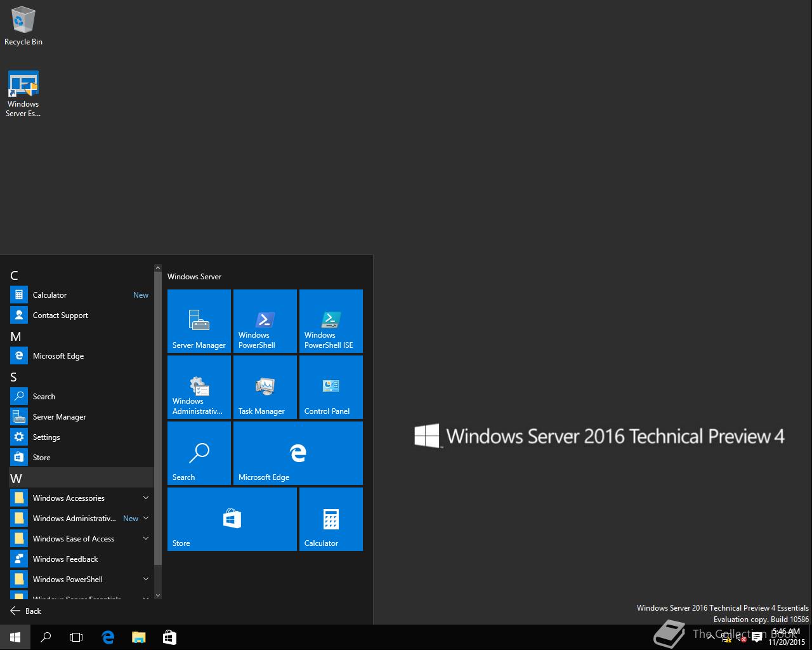Open the Windows Administrative Tools tile
This screenshot has width=812, height=650.
click(x=199, y=387)
